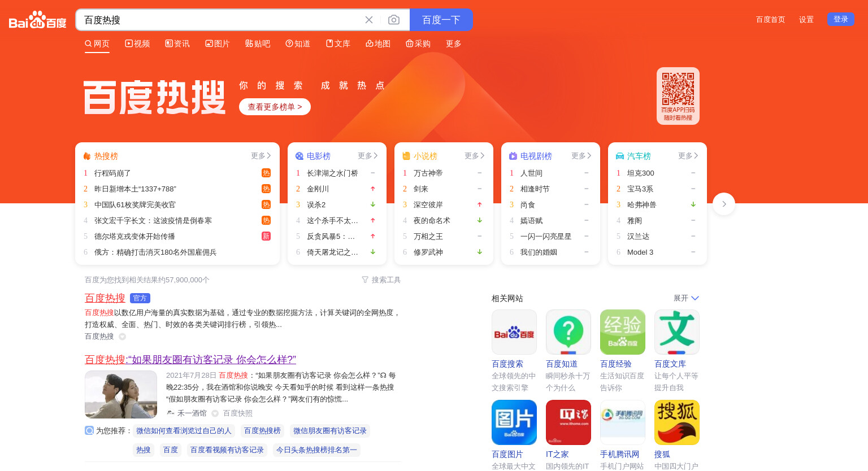868x471 pixels.
Task: Click next arrow of ranking carousel
Action: tap(724, 204)
